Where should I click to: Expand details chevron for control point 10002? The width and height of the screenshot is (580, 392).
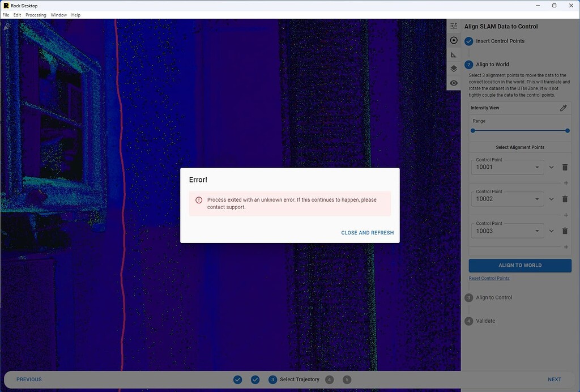click(x=551, y=199)
